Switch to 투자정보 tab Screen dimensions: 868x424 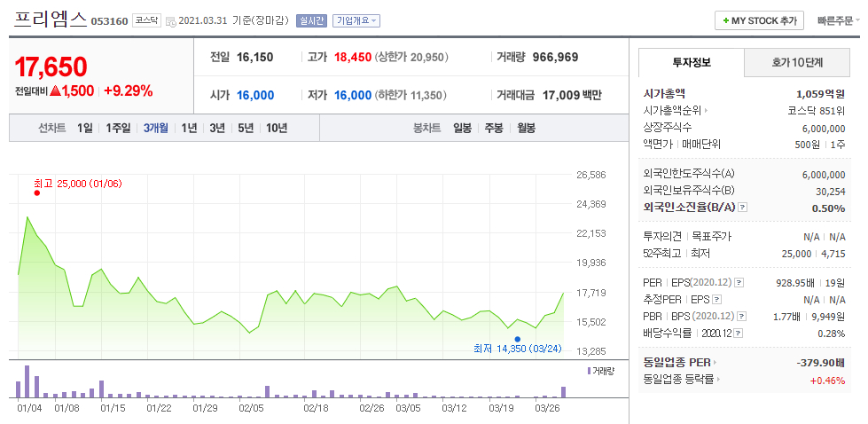coord(692,63)
